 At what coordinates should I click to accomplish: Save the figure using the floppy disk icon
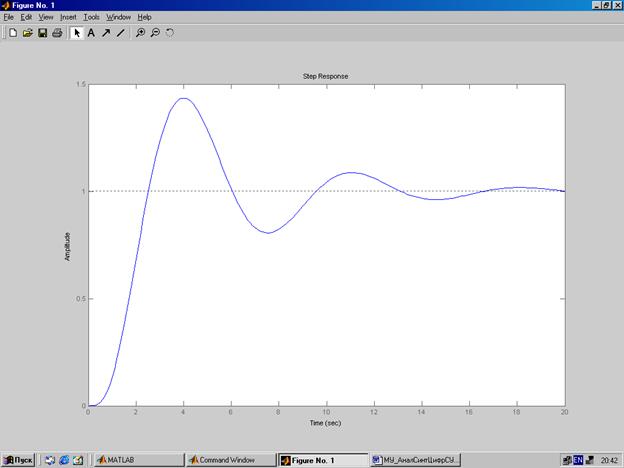(x=42, y=32)
